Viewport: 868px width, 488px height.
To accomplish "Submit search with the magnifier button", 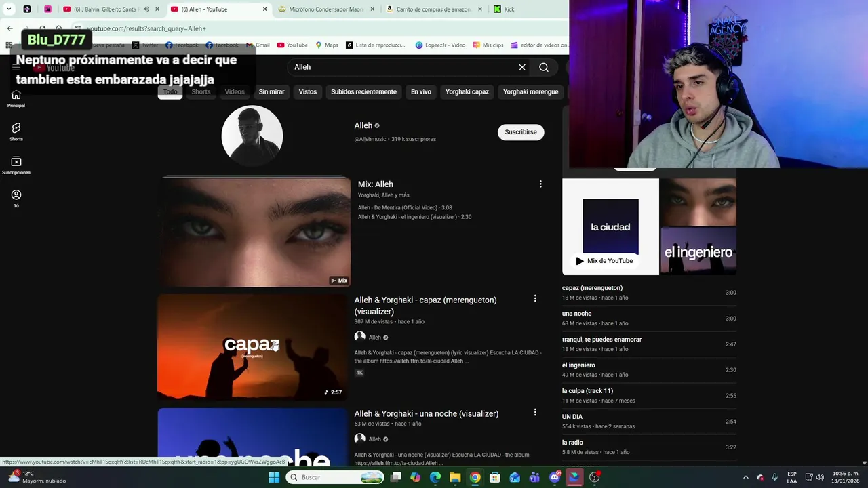I will click(544, 67).
